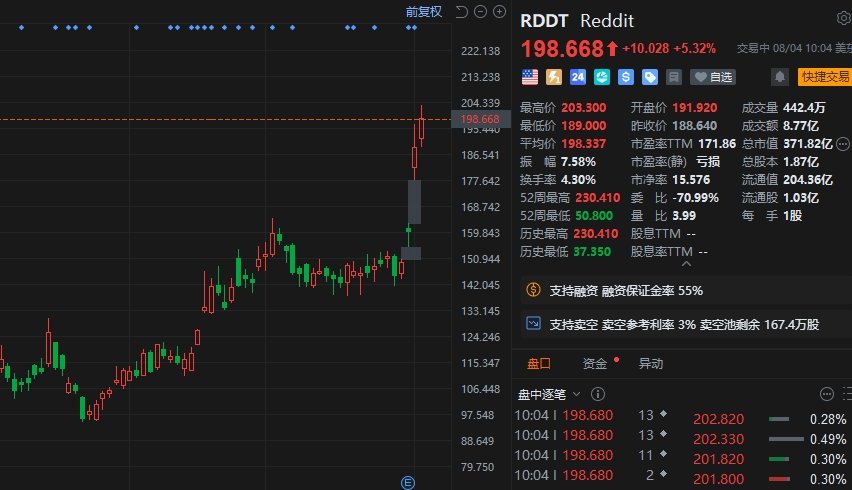
Task: Click the 市盈率TTM 171.86 value
Action: pyautogui.click(x=717, y=143)
